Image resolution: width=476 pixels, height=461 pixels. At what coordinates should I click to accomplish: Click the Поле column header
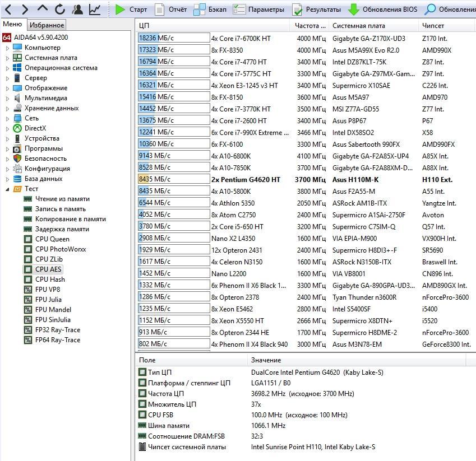tap(191, 360)
